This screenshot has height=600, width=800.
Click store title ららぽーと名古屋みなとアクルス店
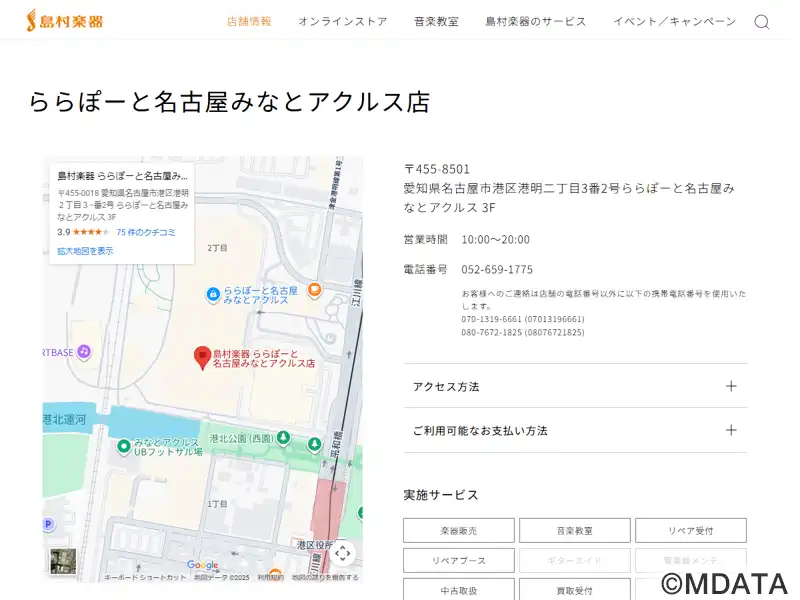click(230, 101)
